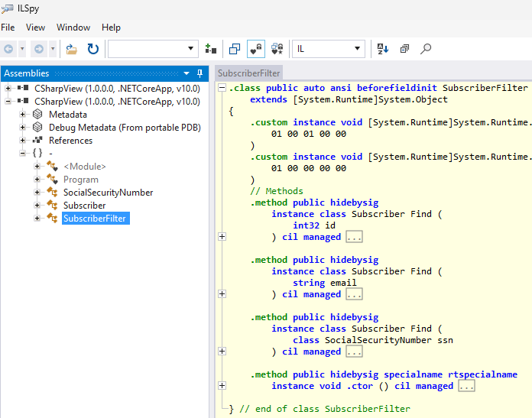Select the SubscriberFilter tree item

tap(95, 219)
